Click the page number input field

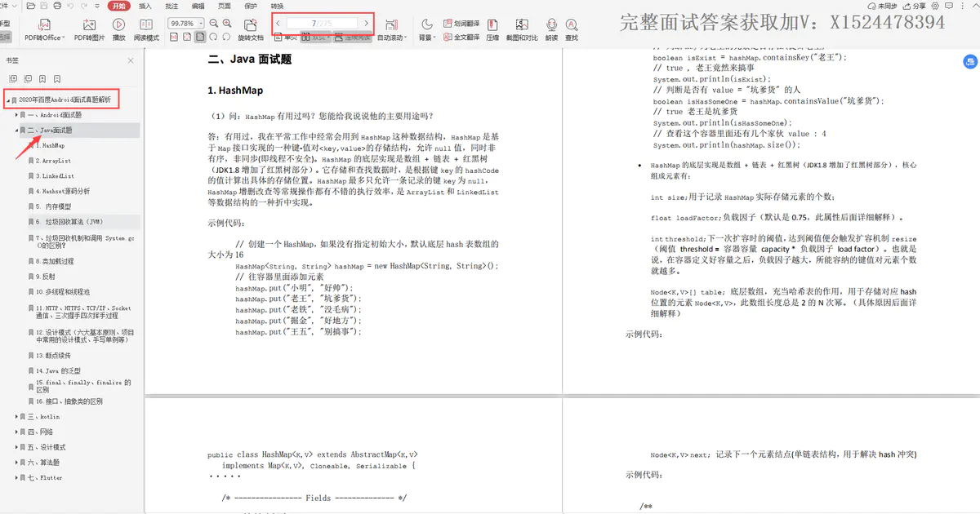tap(322, 23)
